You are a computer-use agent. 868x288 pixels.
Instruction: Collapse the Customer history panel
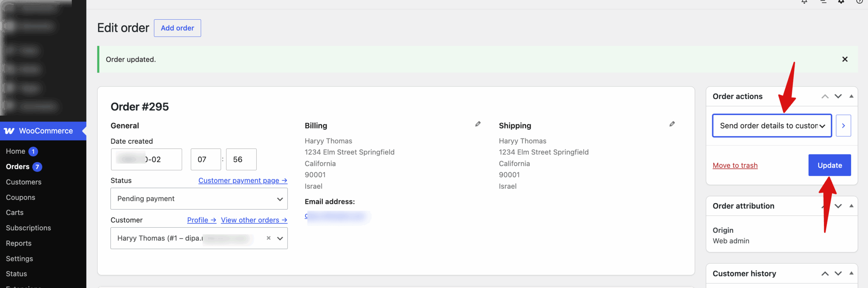(851, 274)
